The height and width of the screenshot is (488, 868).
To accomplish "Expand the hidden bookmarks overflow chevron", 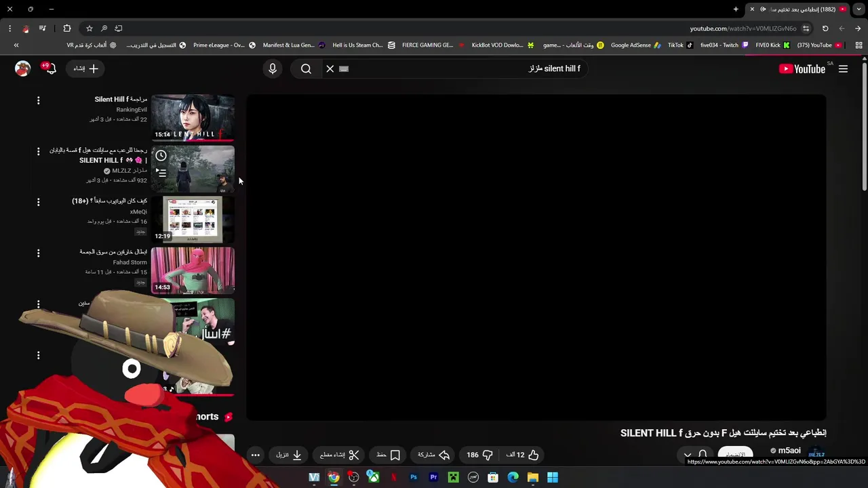I will (16, 45).
